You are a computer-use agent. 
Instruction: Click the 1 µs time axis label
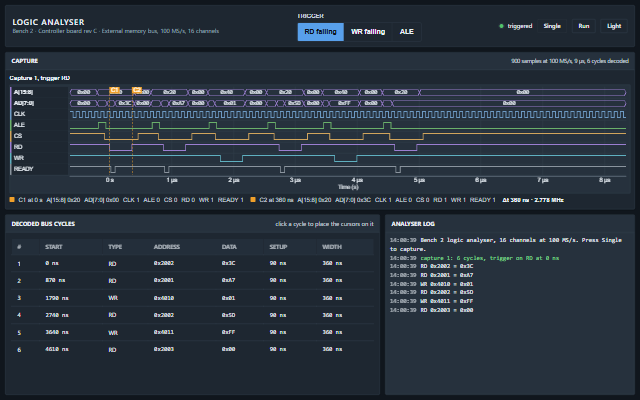click(x=172, y=180)
